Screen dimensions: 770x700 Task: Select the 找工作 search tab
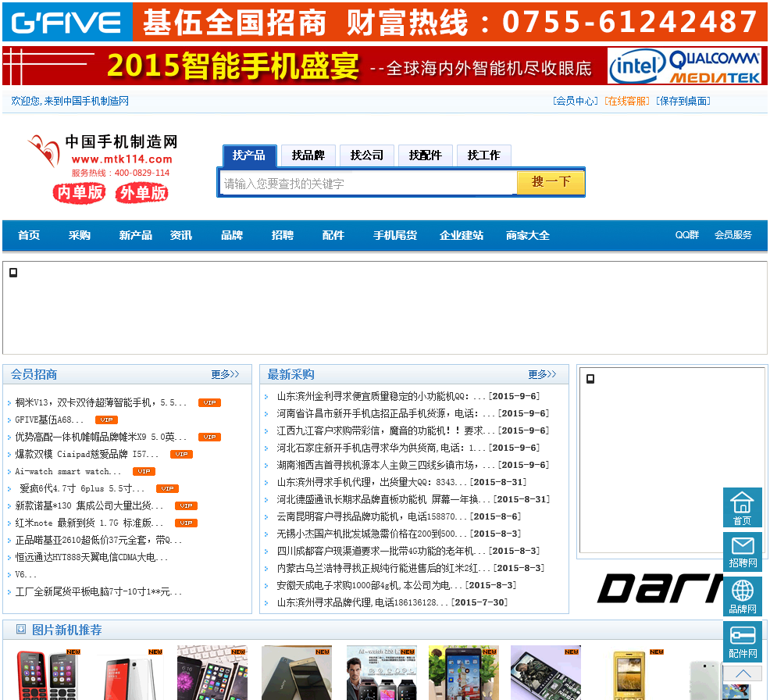[483, 155]
